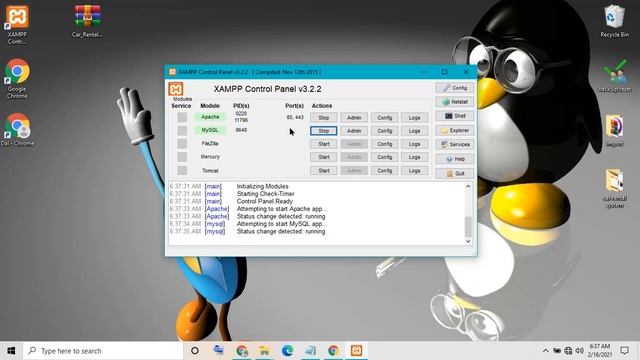Image resolution: width=640 pixels, height=360 pixels.
Task: Toggle Apache service checkbox
Action: click(x=182, y=117)
